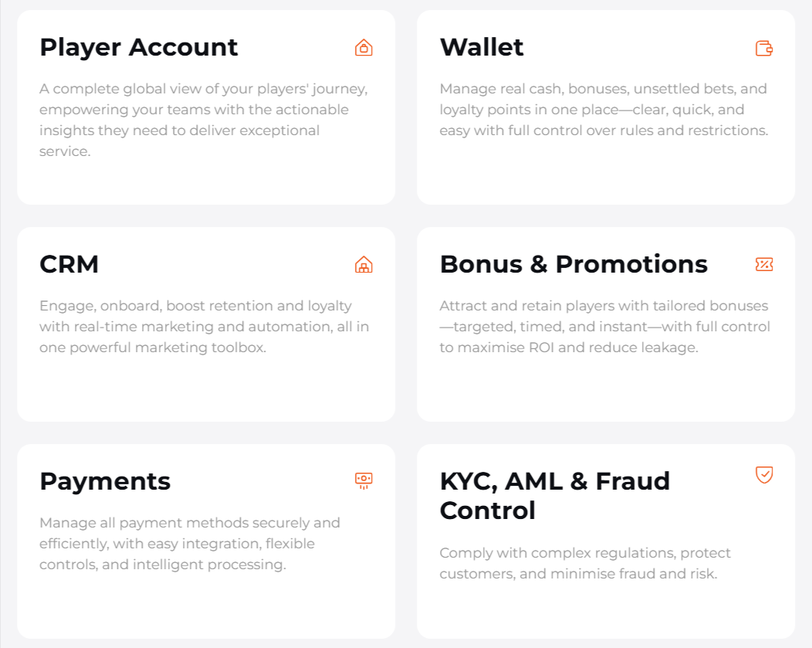Click the house icon on Player Account card
812x648 pixels.
tap(364, 48)
